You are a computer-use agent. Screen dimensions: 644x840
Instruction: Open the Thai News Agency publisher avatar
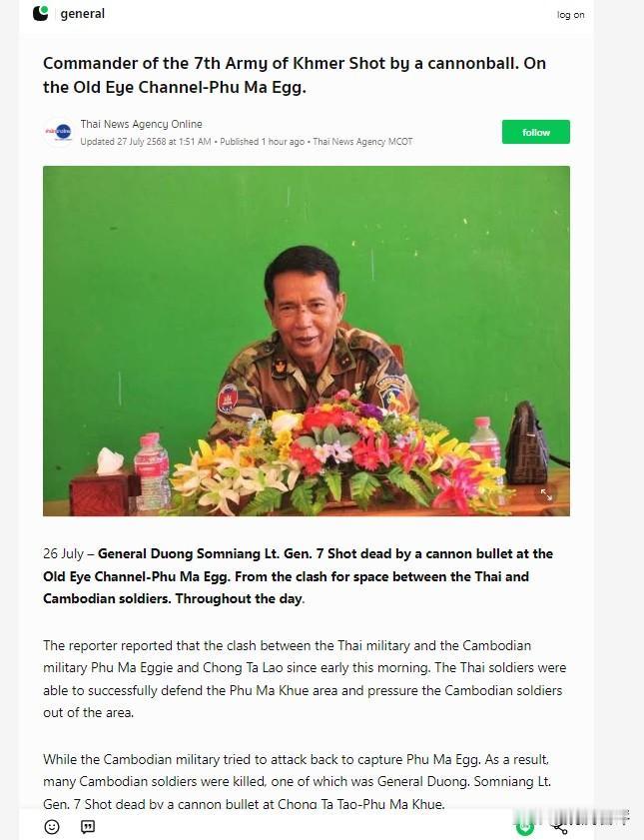point(58,132)
